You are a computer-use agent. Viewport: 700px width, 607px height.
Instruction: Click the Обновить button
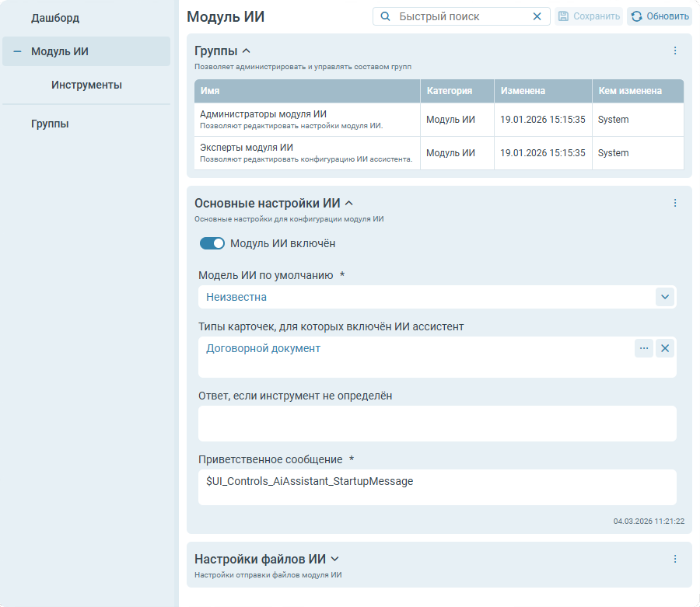pyautogui.click(x=660, y=16)
